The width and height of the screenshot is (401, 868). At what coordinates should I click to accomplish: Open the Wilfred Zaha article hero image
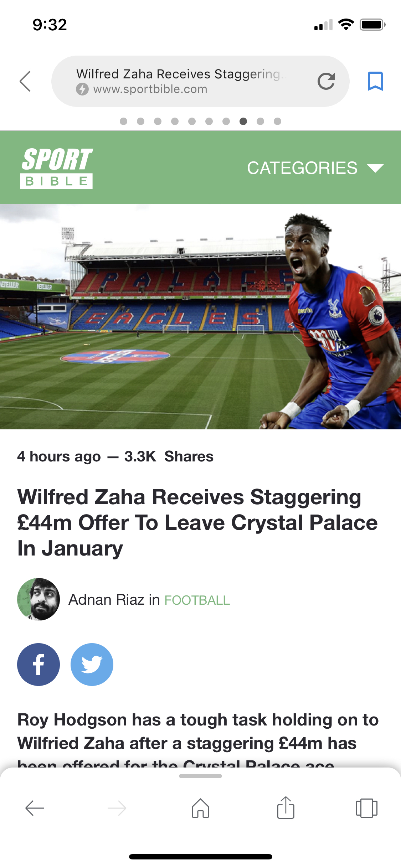pos(200,316)
